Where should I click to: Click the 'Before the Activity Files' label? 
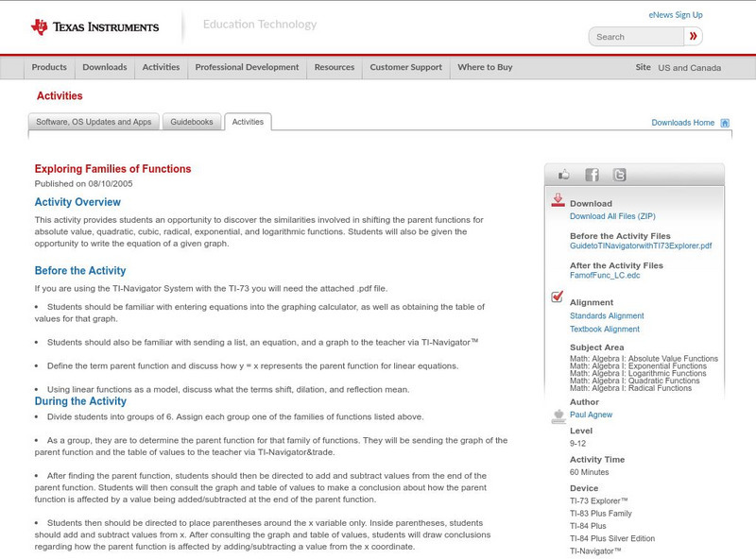[620, 236]
